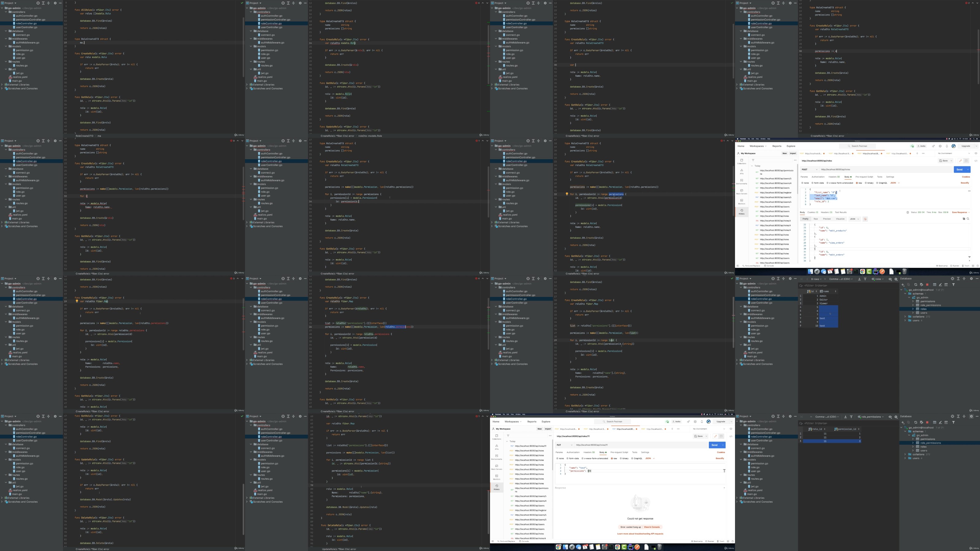Select 'GraphQL' radio in POST-request Postman
The width and height of the screenshot is (980, 551).
click(x=881, y=183)
